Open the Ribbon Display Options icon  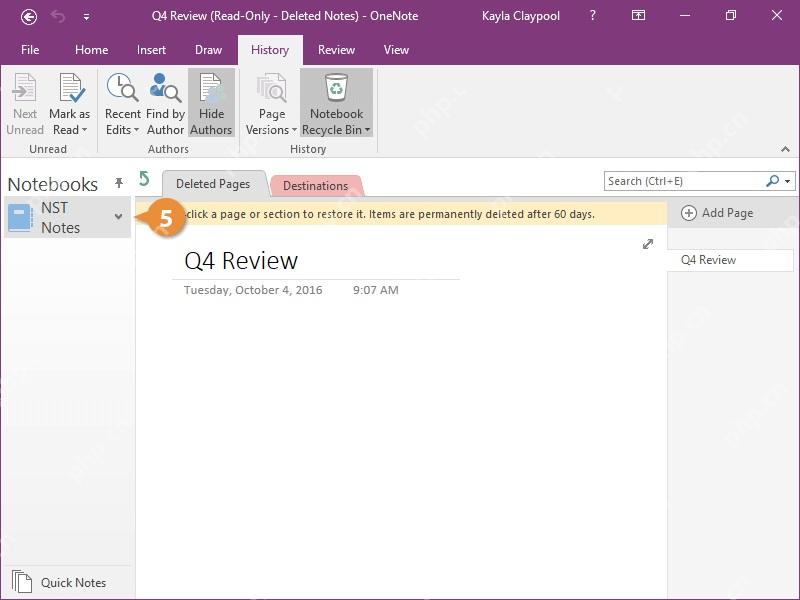point(638,16)
